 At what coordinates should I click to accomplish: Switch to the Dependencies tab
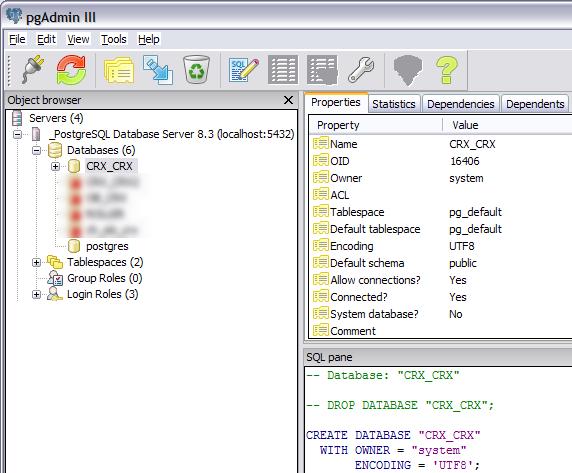(460, 104)
